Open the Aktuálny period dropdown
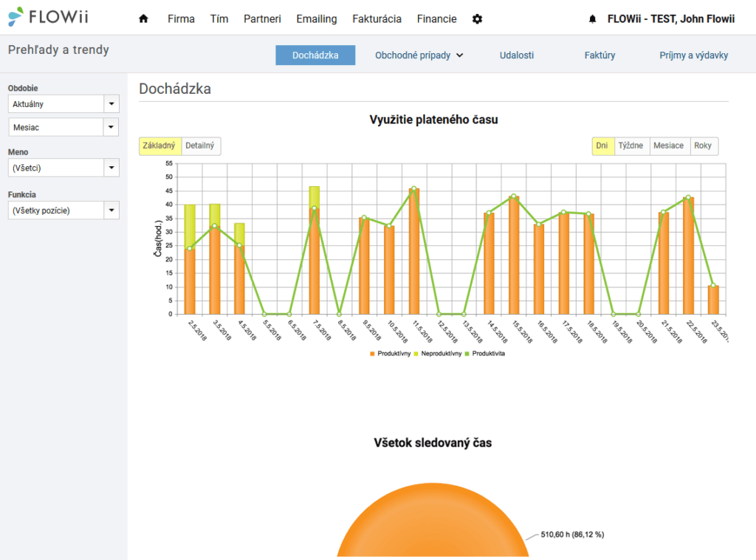Screen dimensions: 756x560 click(63, 103)
